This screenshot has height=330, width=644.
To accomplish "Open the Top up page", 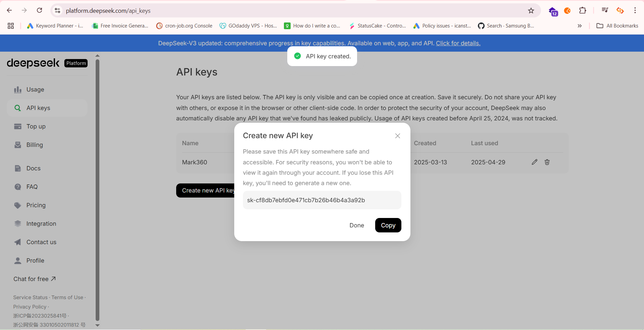I will (47, 126).
